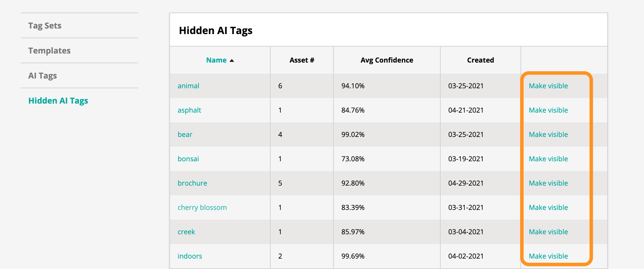Open the asphalt tag

click(x=189, y=110)
